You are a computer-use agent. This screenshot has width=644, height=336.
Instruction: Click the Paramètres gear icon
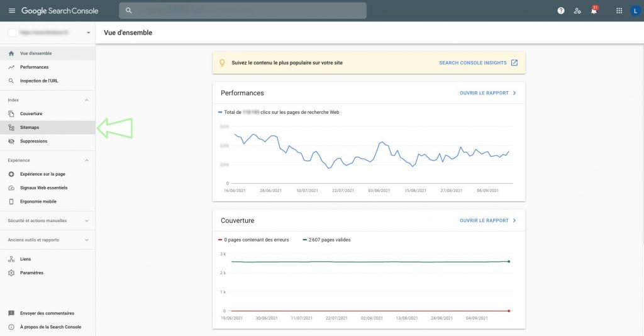pos(11,272)
